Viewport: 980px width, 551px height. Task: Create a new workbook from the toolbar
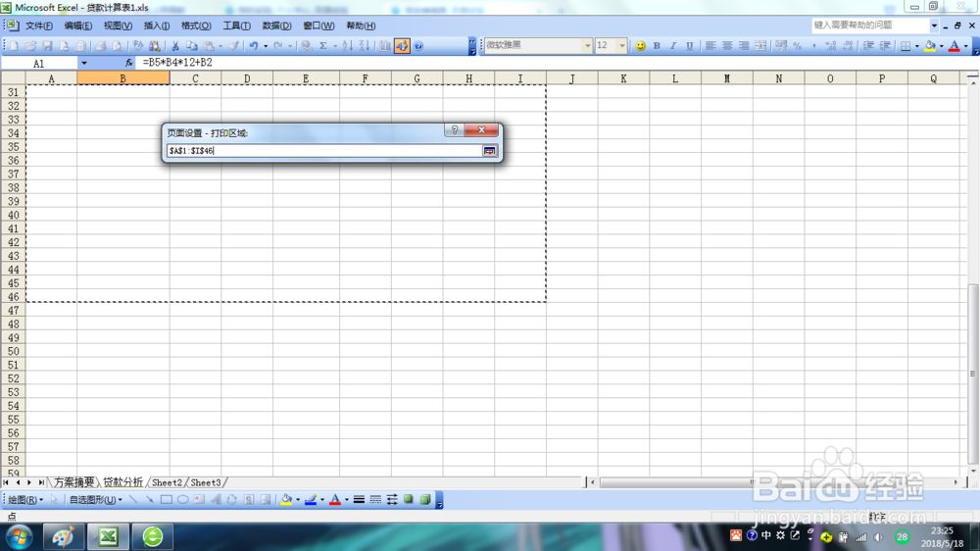point(14,46)
